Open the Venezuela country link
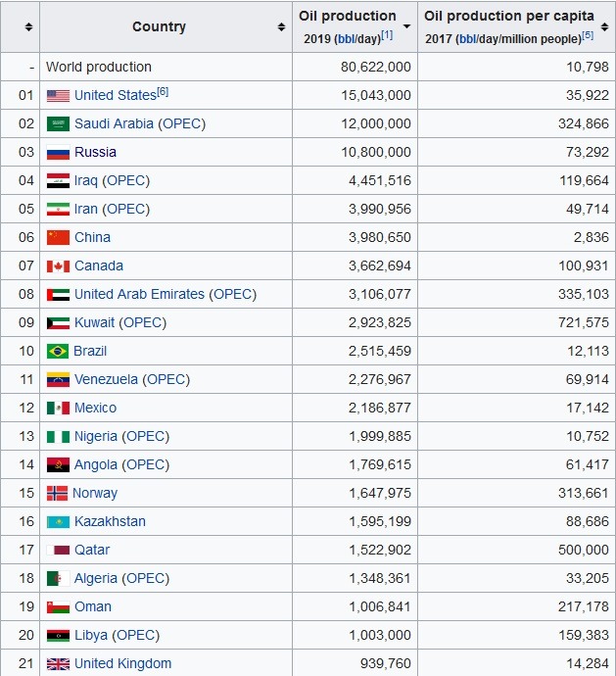 tap(106, 379)
